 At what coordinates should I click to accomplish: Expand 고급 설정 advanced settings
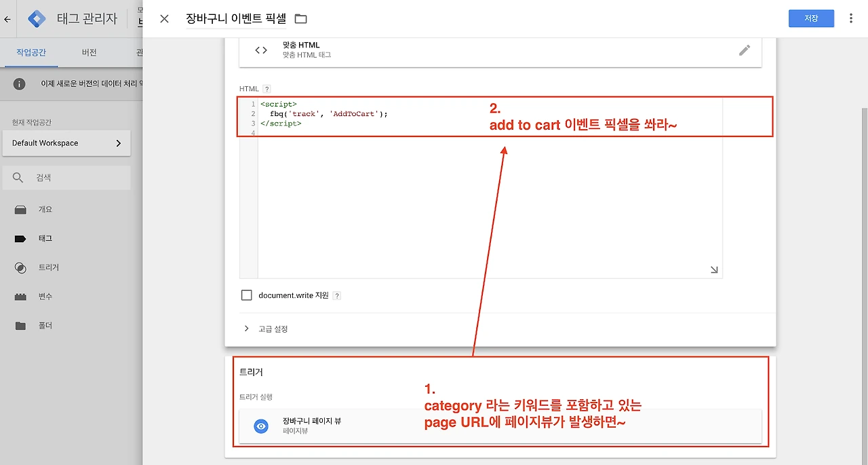(266, 329)
